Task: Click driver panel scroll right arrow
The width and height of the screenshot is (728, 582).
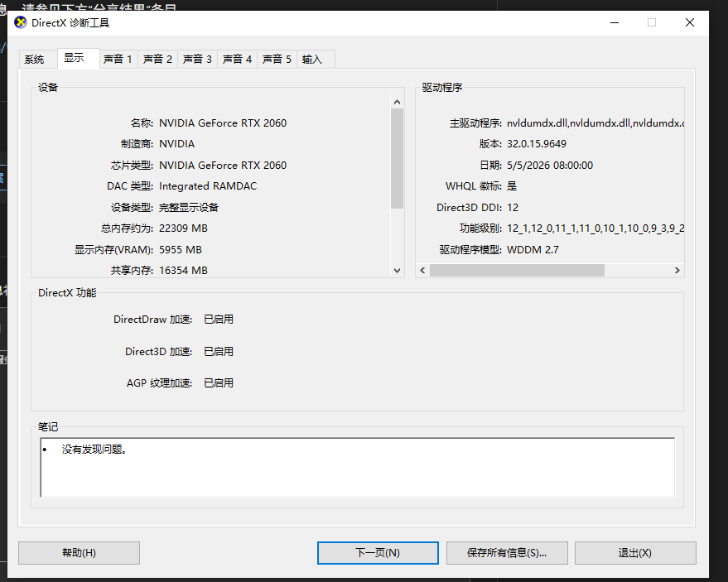Action: tap(677, 270)
